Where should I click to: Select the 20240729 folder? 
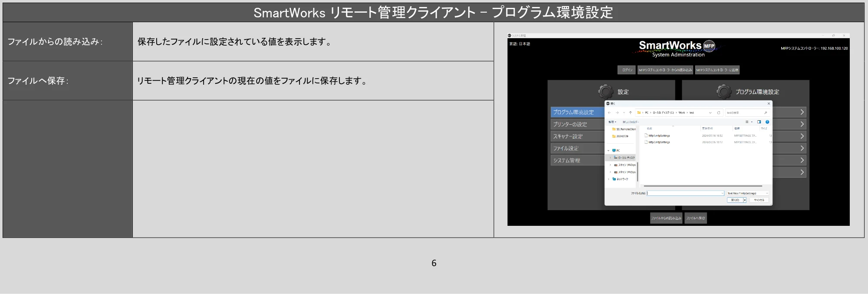pos(620,136)
